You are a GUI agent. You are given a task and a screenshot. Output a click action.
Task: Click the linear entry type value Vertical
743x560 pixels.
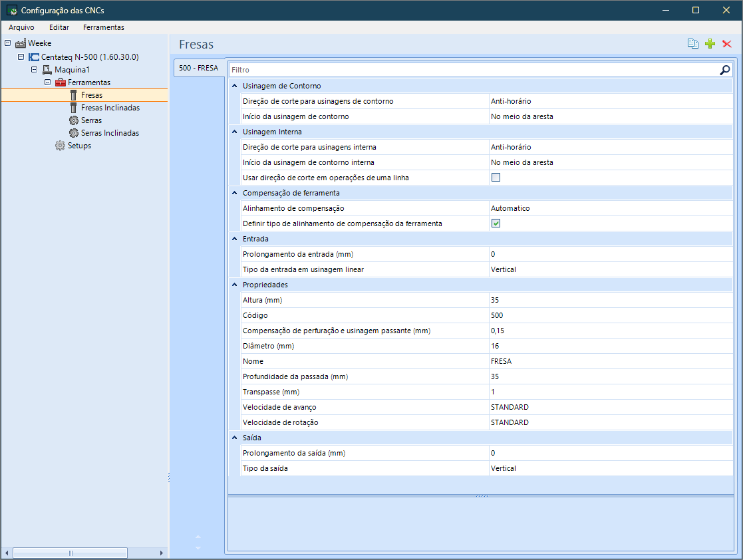611,269
